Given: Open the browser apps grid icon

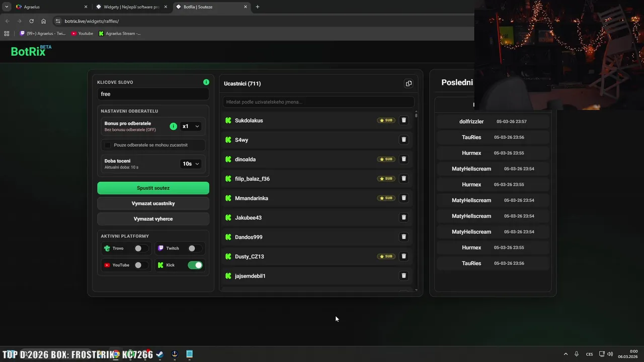Looking at the screenshot, I should tap(7, 33).
